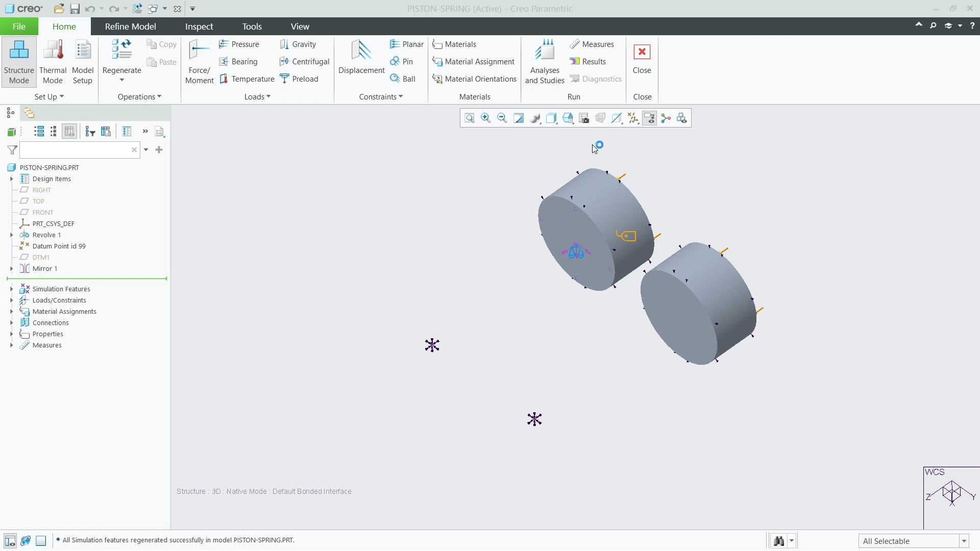Toggle the simulation display visibility button
Image resolution: width=980 pixels, height=551 pixels.
pyautogui.click(x=649, y=118)
